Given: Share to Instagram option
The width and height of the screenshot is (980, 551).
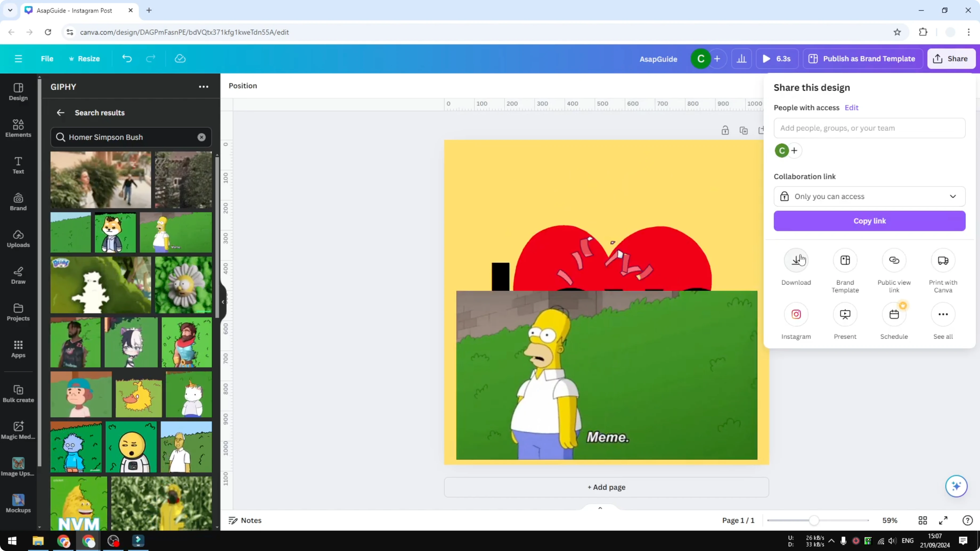Looking at the screenshot, I should point(796,314).
